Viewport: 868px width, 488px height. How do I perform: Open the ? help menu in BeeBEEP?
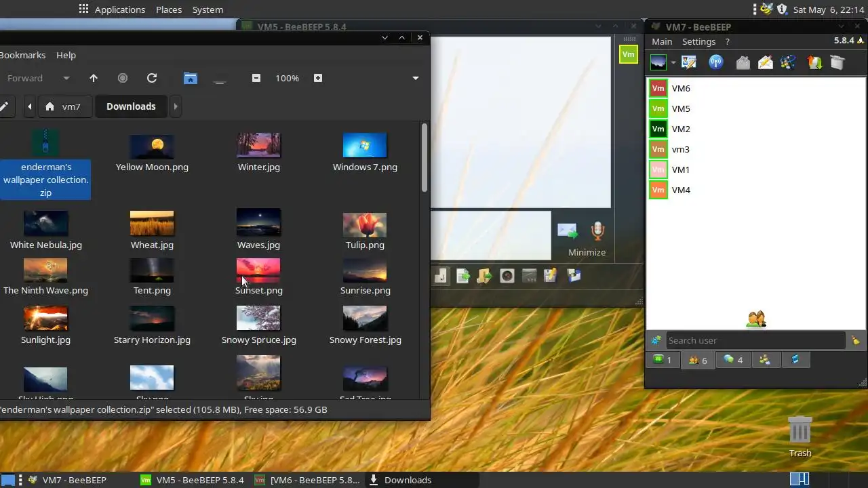[x=728, y=41]
